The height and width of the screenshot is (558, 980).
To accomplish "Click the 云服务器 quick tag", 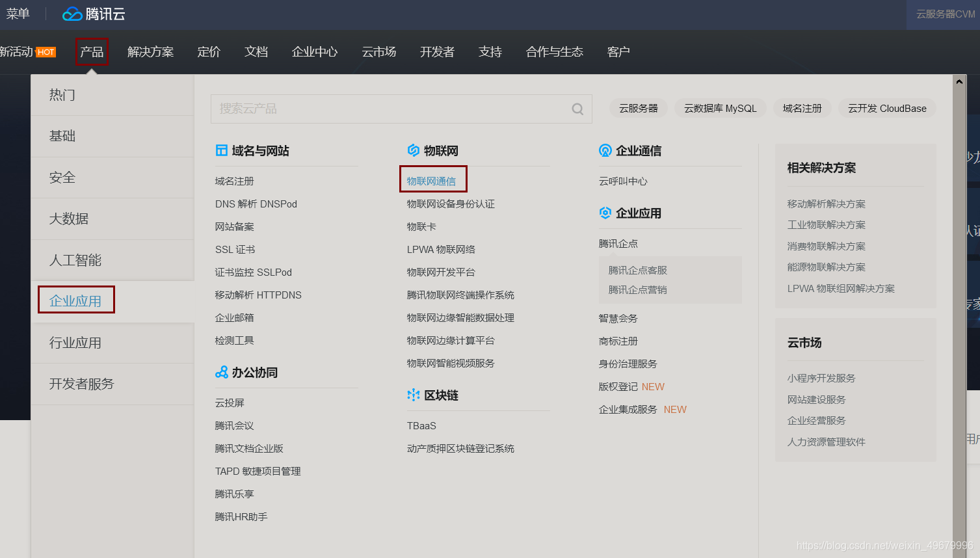I will click(x=639, y=109).
